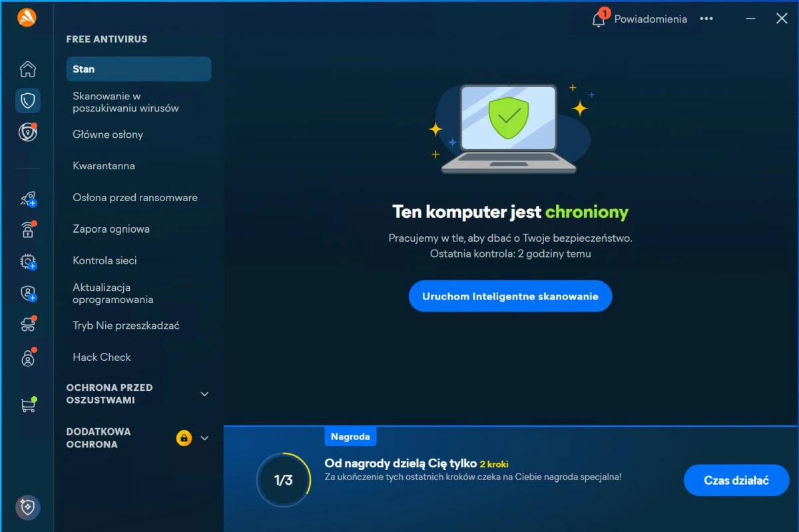The height and width of the screenshot is (532, 799).
Task: Open the shopping cart store icon
Action: (x=27, y=404)
